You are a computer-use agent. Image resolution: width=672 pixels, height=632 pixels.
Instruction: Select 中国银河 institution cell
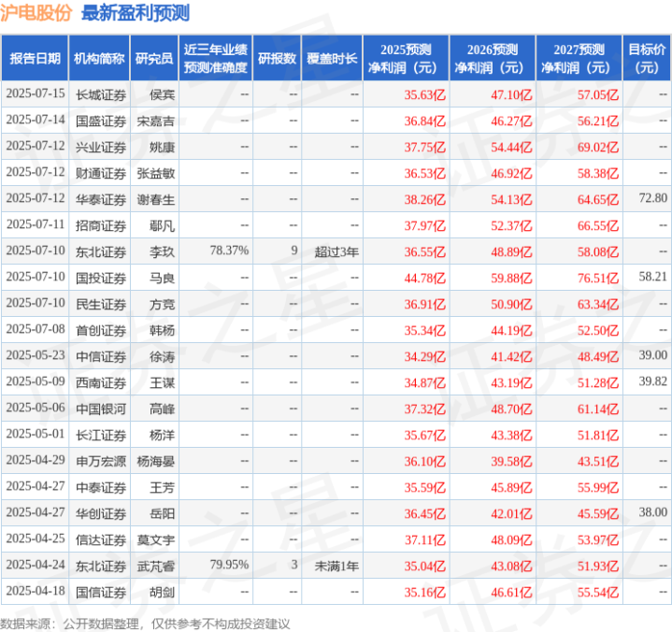(x=101, y=409)
